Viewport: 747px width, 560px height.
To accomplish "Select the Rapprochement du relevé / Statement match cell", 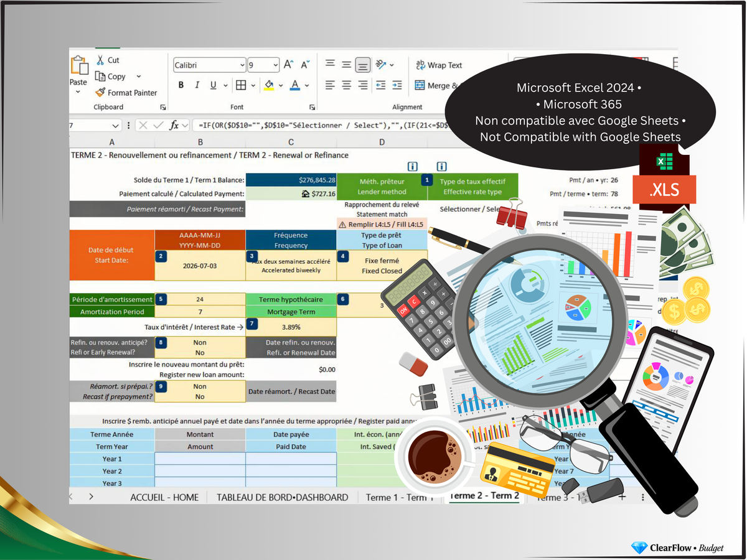I will (382, 209).
